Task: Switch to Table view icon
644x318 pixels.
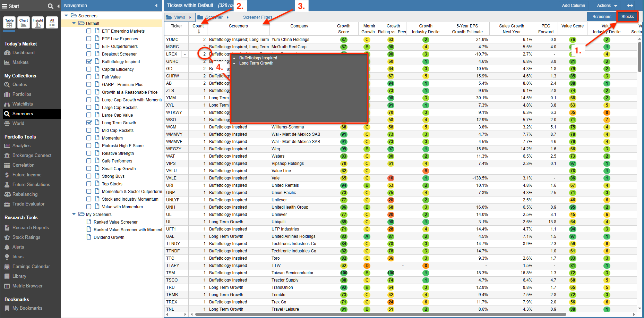Action: (9, 23)
